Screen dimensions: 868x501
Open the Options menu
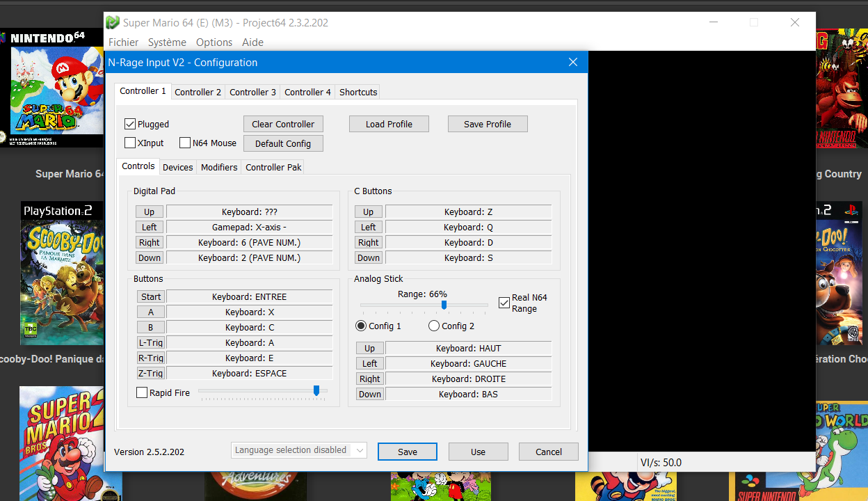pos(214,42)
